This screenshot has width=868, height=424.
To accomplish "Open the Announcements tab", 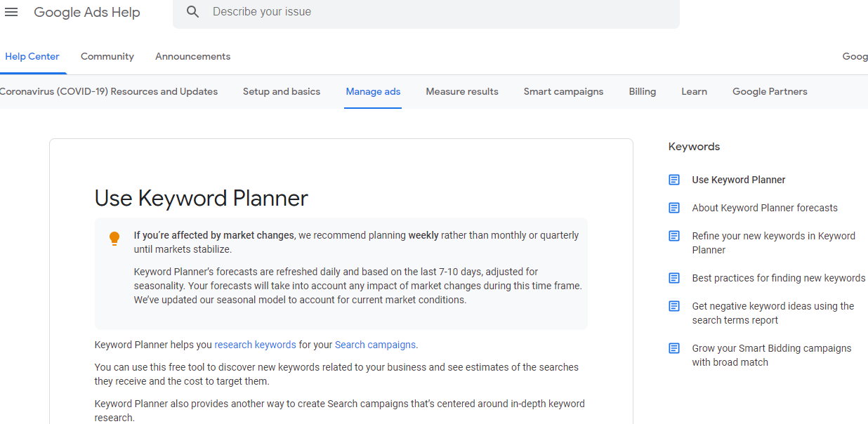I will tap(193, 56).
